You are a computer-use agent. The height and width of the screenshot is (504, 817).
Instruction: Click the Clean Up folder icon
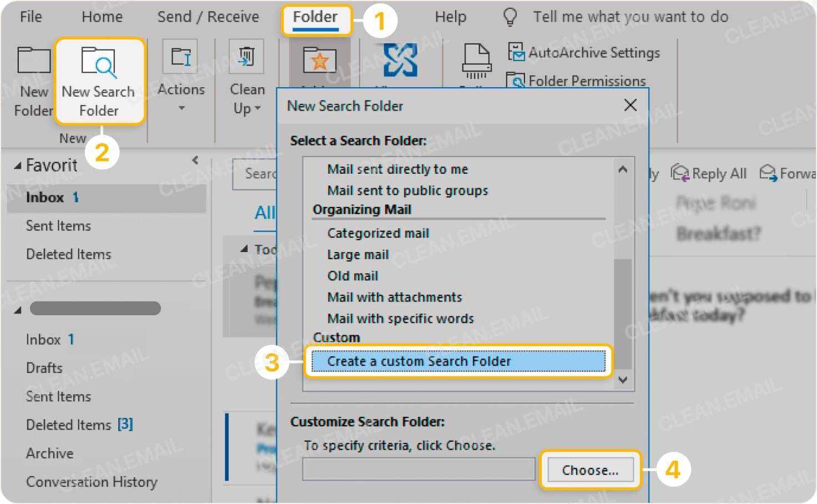[x=246, y=55]
